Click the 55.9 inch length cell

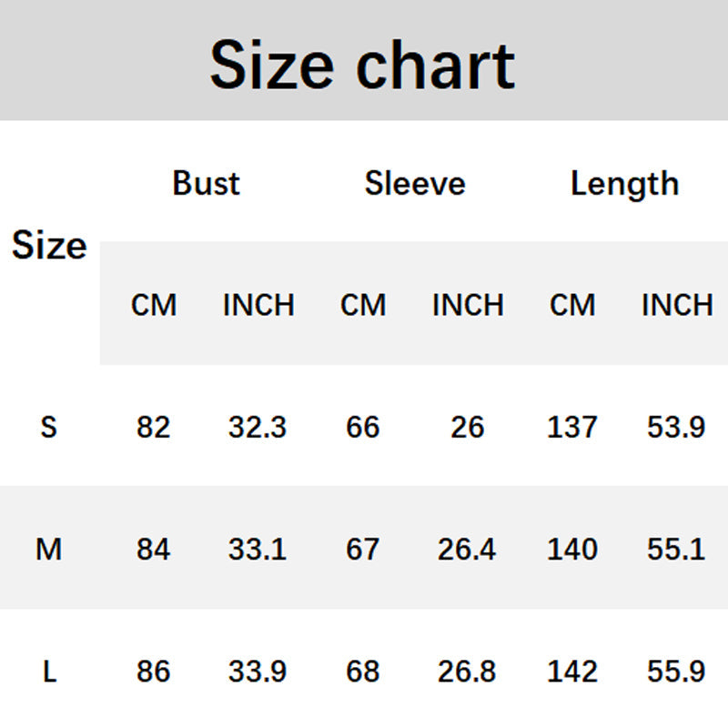pos(676,672)
